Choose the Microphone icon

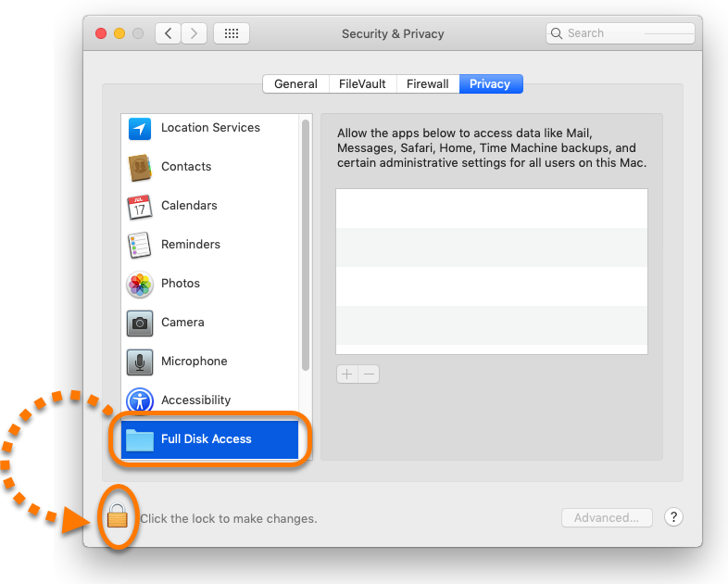[140, 362]
